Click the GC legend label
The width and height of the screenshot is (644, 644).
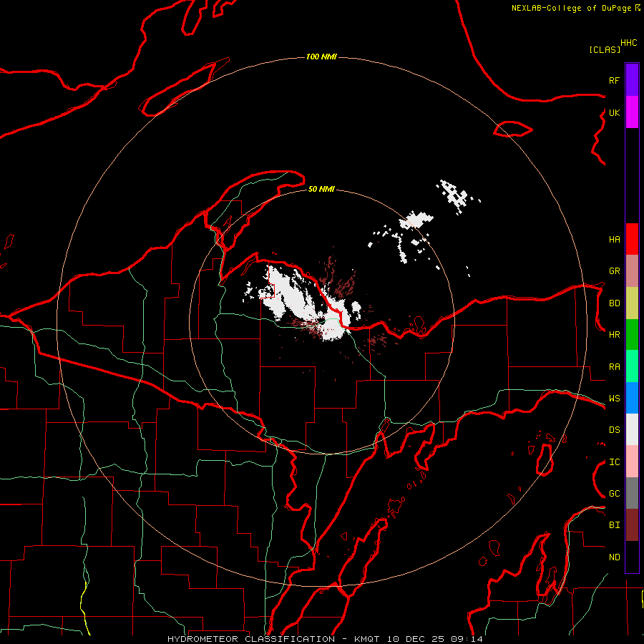tap(614, 494)
